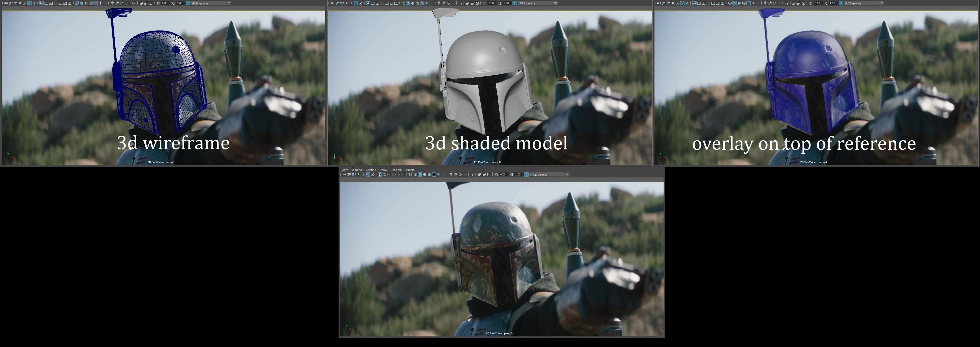Image resolution: width=980 pixels, height=347 pixels.
Task: Toggle view transform icon in shaded model viewport
Action: point(515,3)
